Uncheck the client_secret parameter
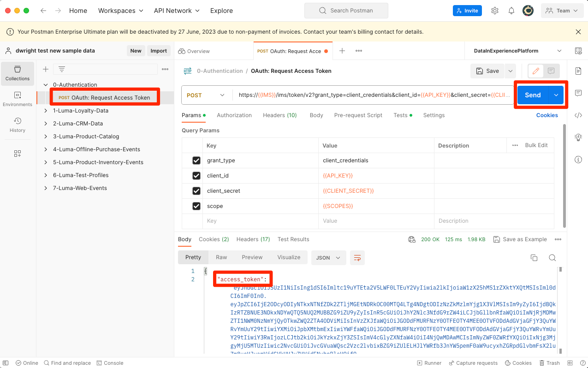Screen dimensions: 588x368 point(196,191)
